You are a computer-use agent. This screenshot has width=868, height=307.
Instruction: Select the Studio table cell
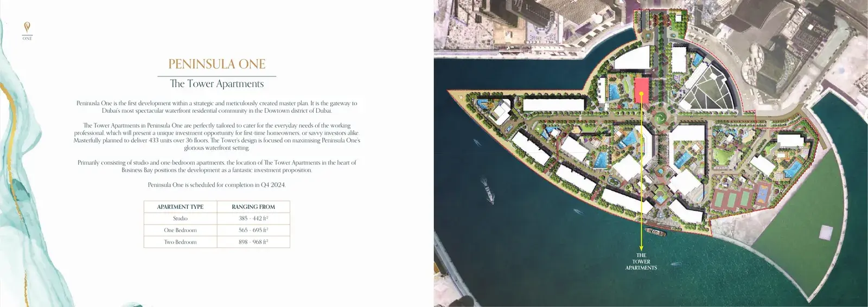coord(180,219)
